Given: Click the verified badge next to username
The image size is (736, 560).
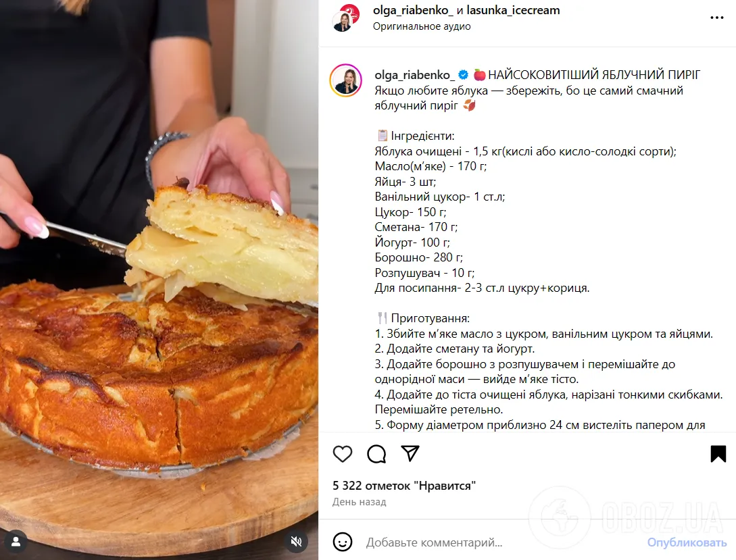Looking at the screenshot, I should click(x=463, y=75).
